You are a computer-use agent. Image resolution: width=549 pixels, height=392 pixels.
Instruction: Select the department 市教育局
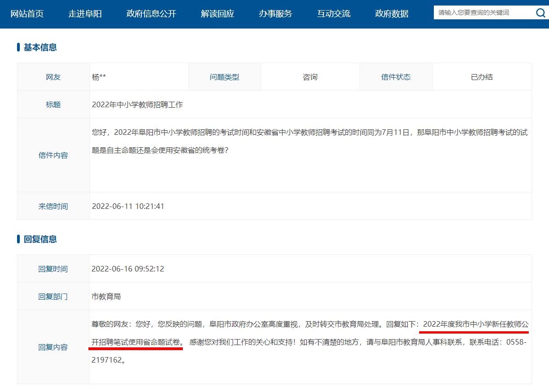point(106,297)
